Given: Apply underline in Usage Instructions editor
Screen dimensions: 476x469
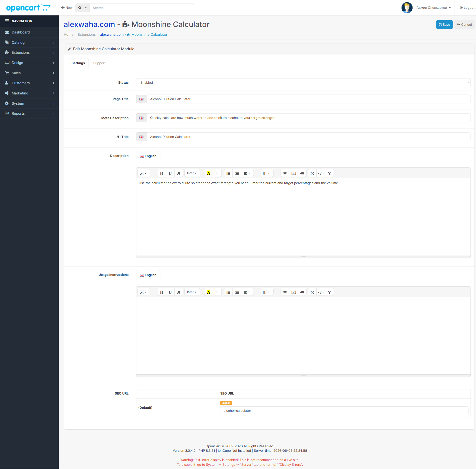Looking at the screenshot, I should point(170,292).
